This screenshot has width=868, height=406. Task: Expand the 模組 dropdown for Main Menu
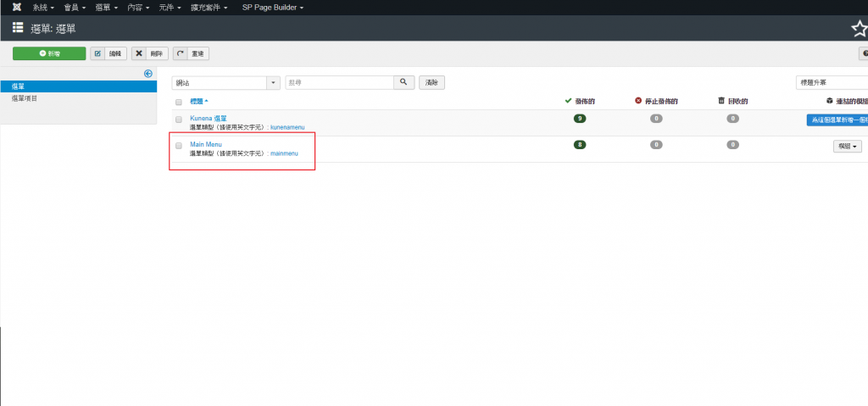pos(849,146)
